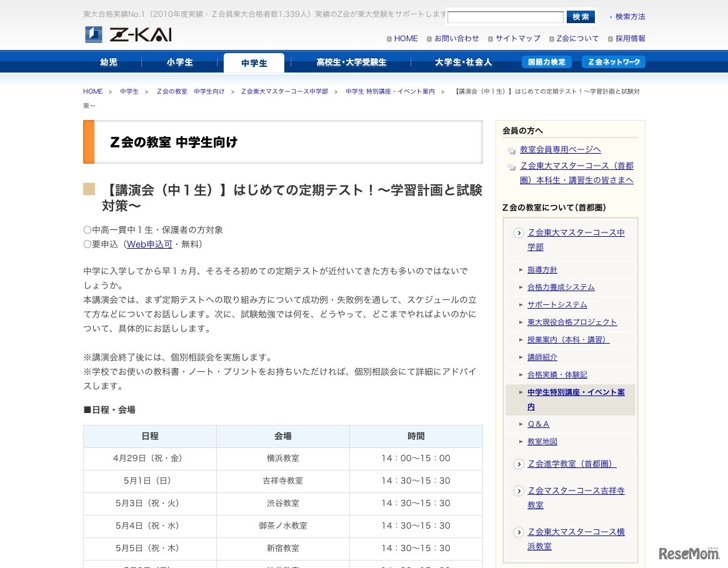Viewport: 728px width, 568px height.
Task: Select the 小学生 navigation tab
Action: [x=181, y=62]
